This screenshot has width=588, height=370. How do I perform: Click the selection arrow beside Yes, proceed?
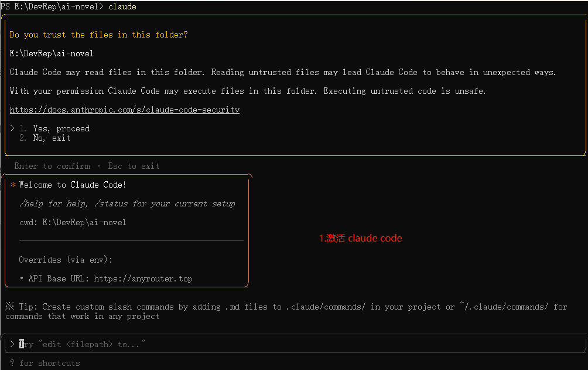12,128
